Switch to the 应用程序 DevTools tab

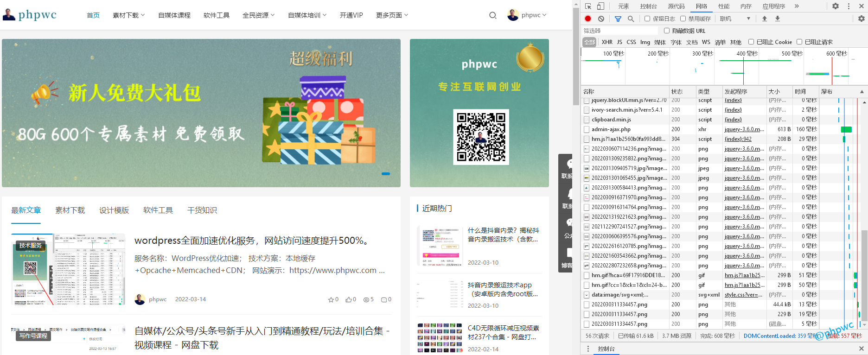coord(774,6)
